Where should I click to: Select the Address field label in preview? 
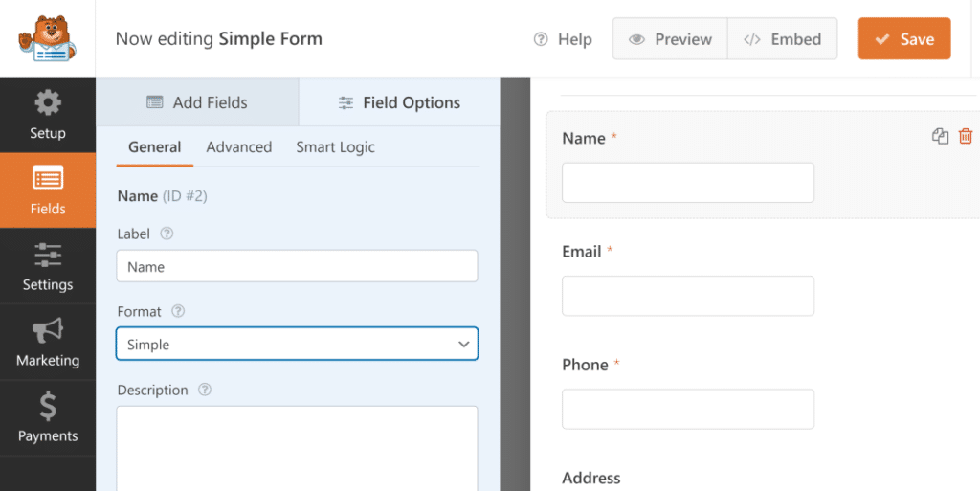pos(591,478)
